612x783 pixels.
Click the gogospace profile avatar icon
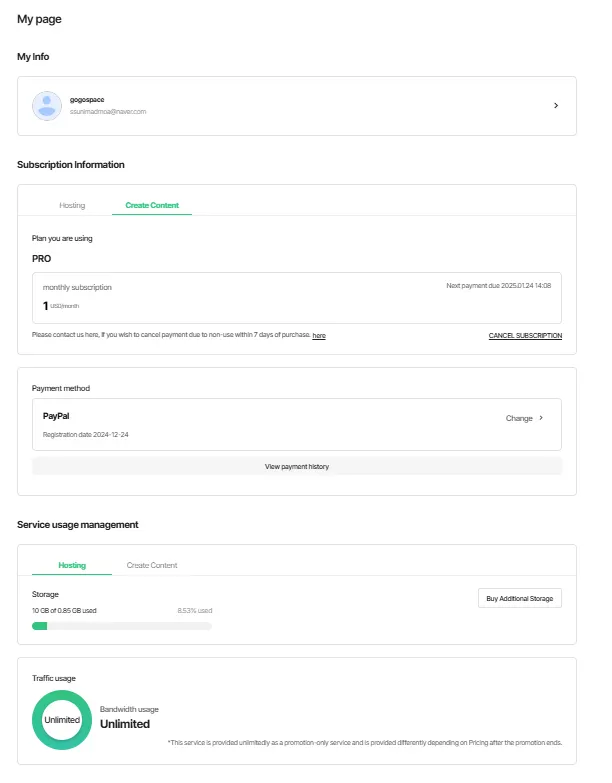pos(47,105)
